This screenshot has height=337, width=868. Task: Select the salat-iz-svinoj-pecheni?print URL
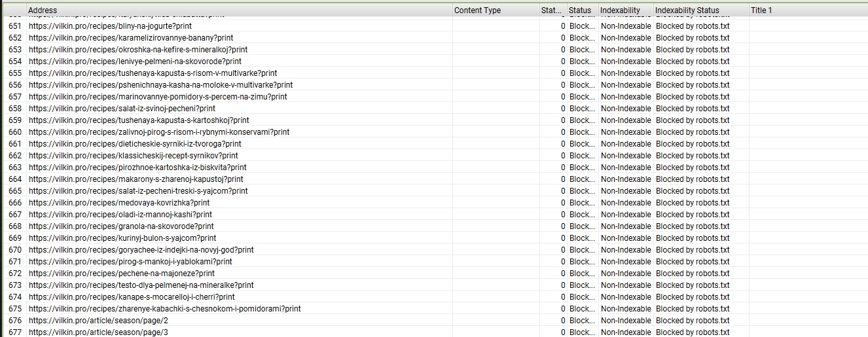pos(122,109)
